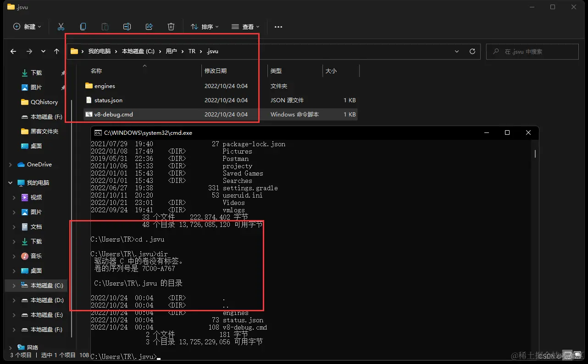
Task: Click the Cut scissors icon
Action: click(61, 27)
